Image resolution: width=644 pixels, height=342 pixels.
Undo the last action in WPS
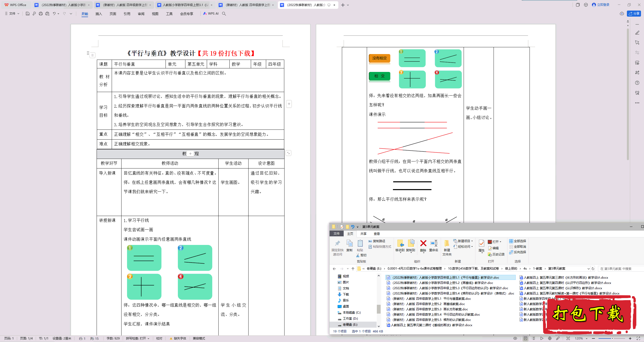[54, 14]
